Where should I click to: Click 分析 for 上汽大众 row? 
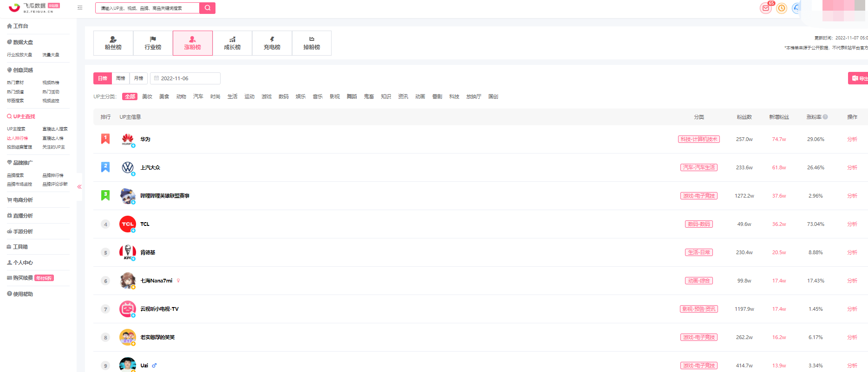click(x=852, y=167)
